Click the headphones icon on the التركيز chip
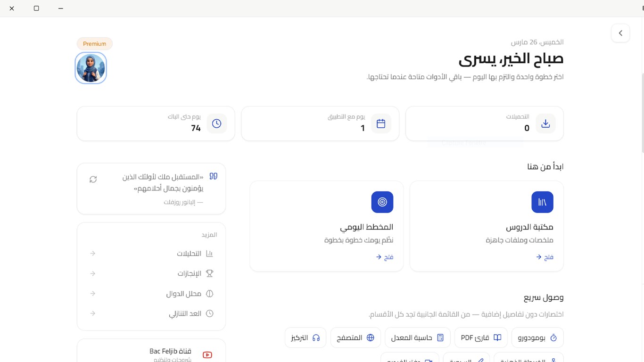This screenshot has width=644, height=362. tap(316, 337)
